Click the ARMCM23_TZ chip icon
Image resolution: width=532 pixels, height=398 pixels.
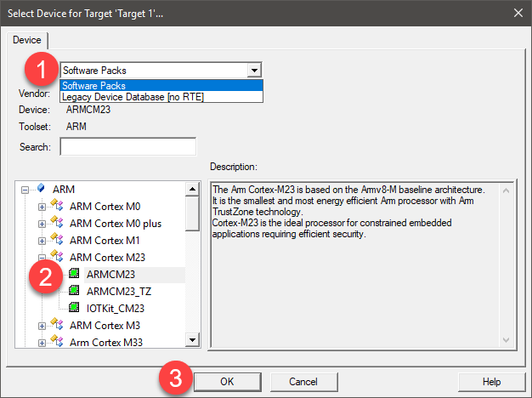click(74, 290)
